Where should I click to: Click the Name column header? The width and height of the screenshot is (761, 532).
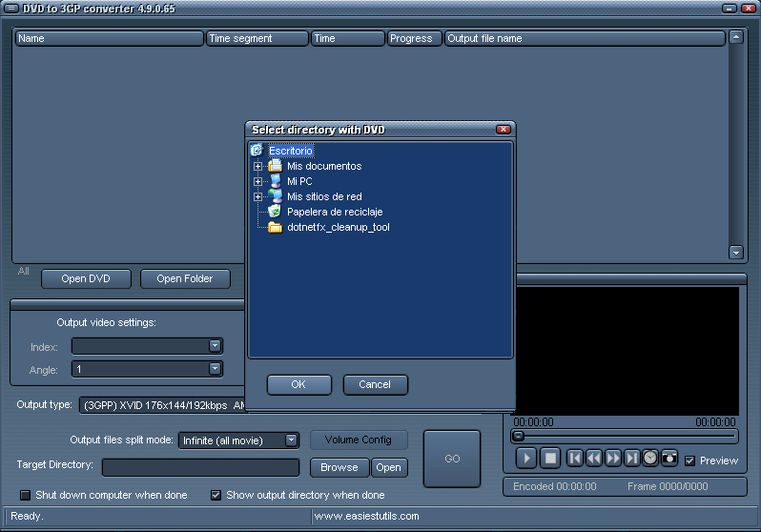(110, 38)
